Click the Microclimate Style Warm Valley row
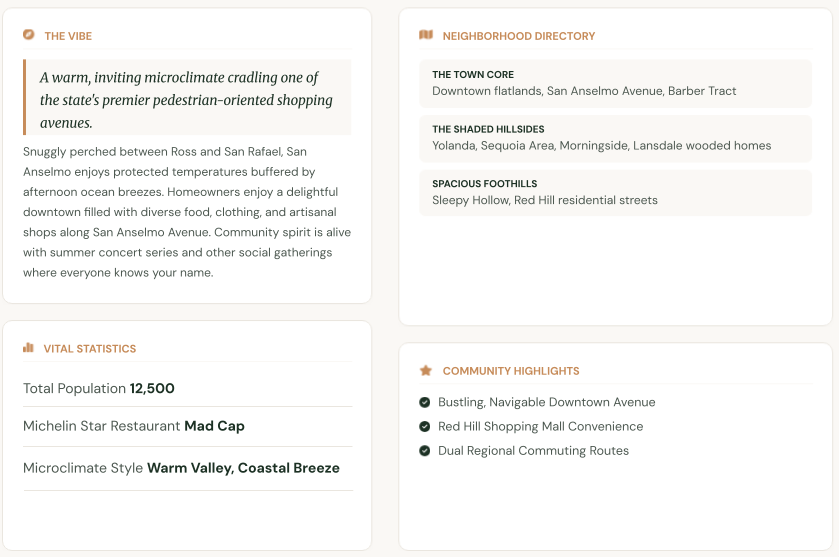This screenshot has height=557, width=839. pyautogui.click(x=188, y=468)
